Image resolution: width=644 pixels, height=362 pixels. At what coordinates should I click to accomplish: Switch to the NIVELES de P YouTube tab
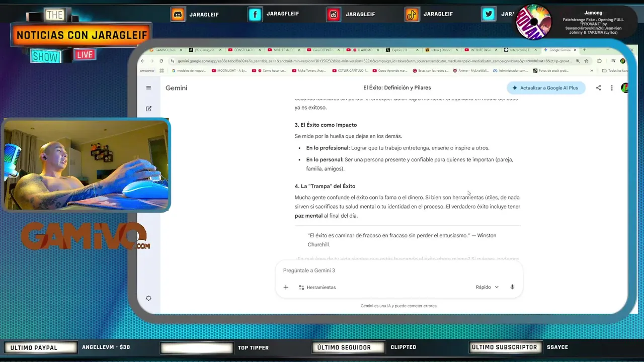pyautogui.click(x=285, y=50)
